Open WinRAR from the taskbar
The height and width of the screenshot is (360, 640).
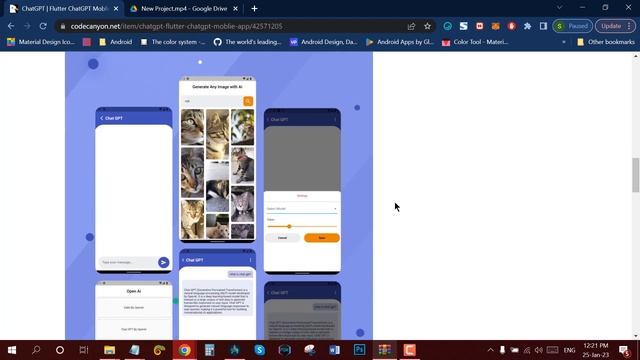click(x=384, y=350)
